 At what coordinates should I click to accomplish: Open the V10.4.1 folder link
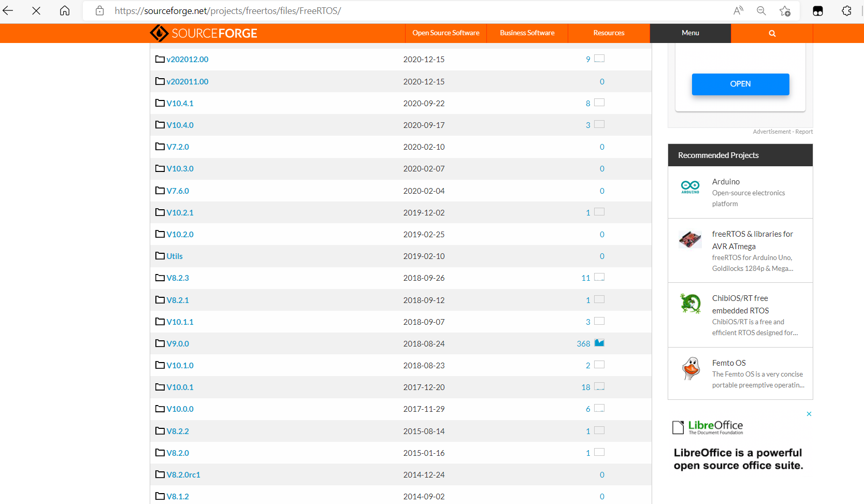(x=180, y=104)
